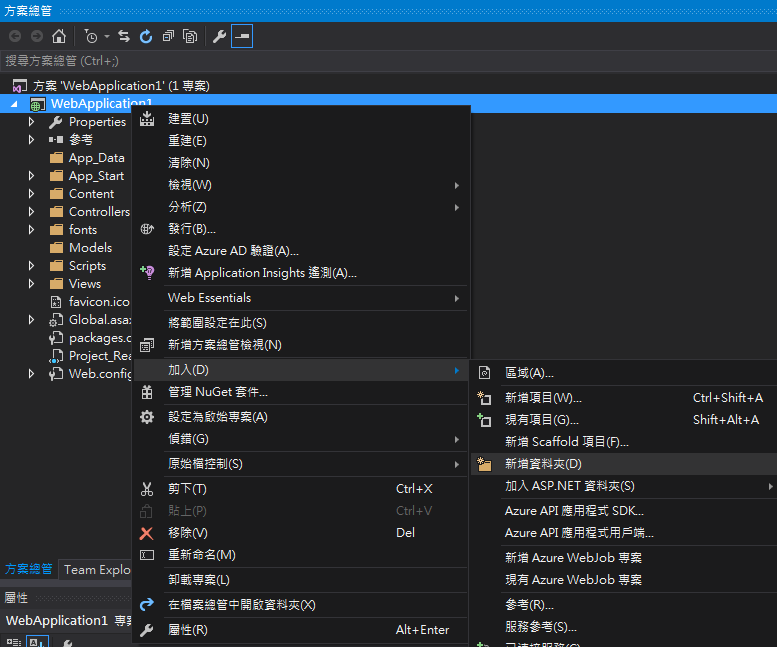The width and height of the screenshot is (777, 647).
Task: Open the 原始檔控制(S) submenu
Action: pyautogui.click(x=301, y=464)
